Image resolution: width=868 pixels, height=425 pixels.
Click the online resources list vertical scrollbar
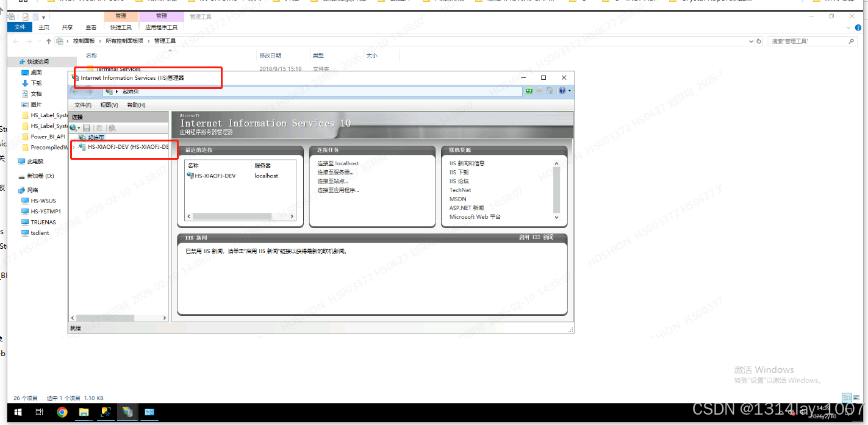[x=556, y=190]
